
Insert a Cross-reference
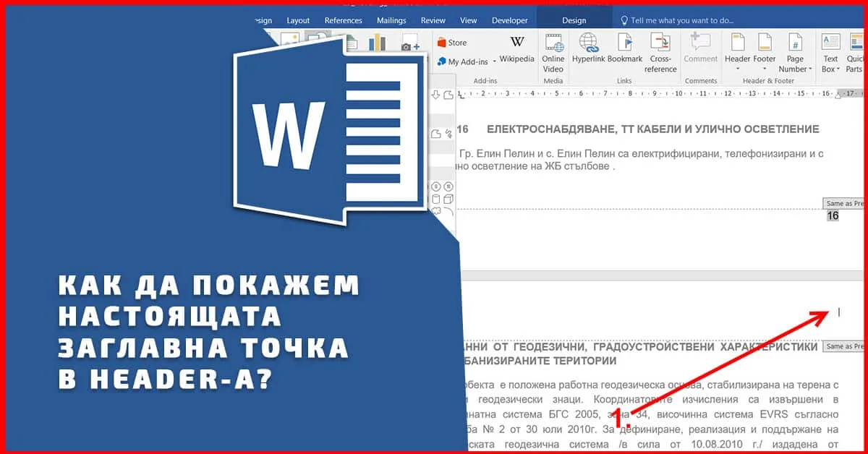(661, 53)
